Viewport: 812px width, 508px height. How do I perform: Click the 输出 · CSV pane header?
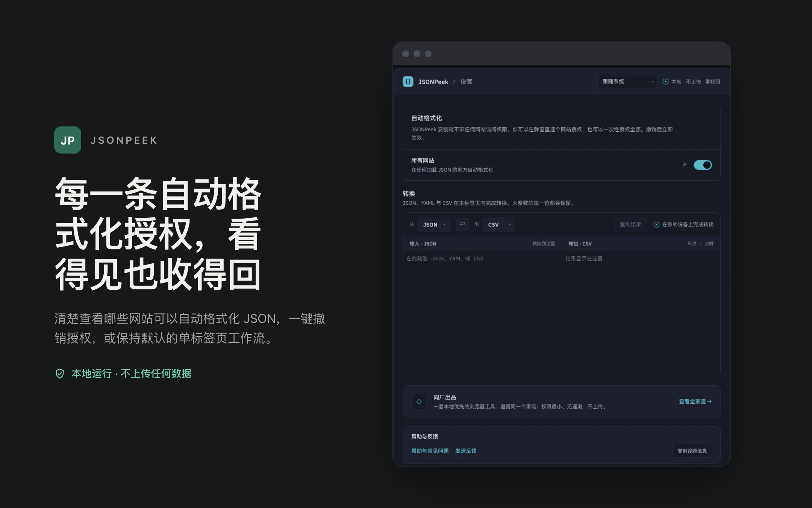[580, 244]
